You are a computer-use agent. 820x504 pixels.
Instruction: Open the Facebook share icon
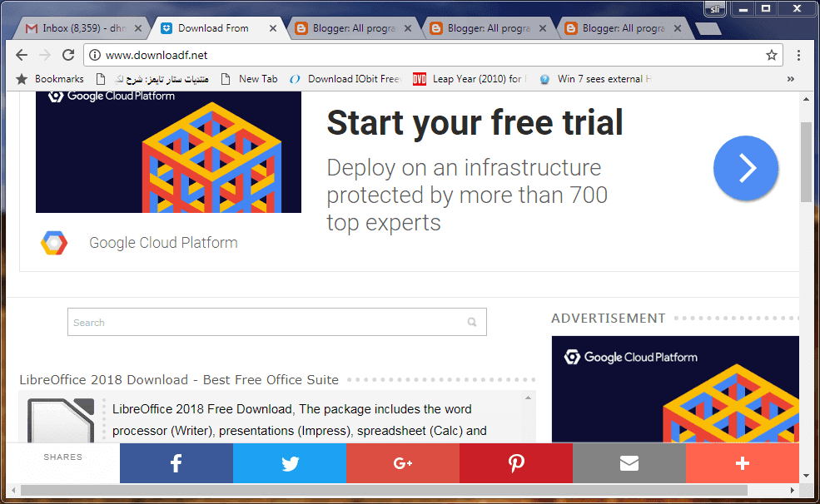point(176,463)
